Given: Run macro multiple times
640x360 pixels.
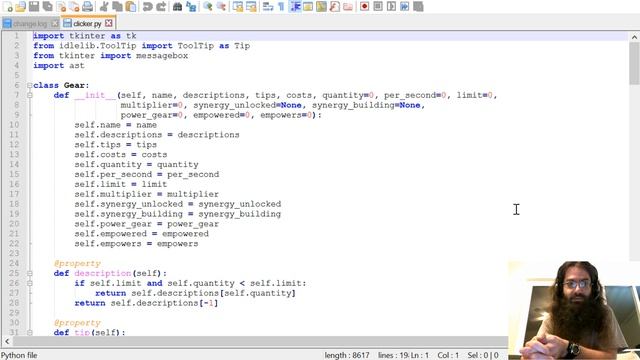Looking at the screenshot, I should coord(404,6).
